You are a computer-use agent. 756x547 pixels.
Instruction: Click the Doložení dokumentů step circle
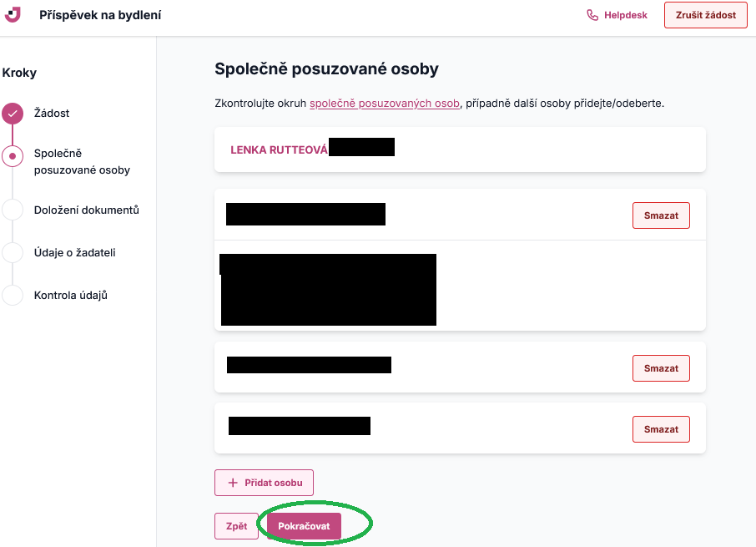click(13, 210)
